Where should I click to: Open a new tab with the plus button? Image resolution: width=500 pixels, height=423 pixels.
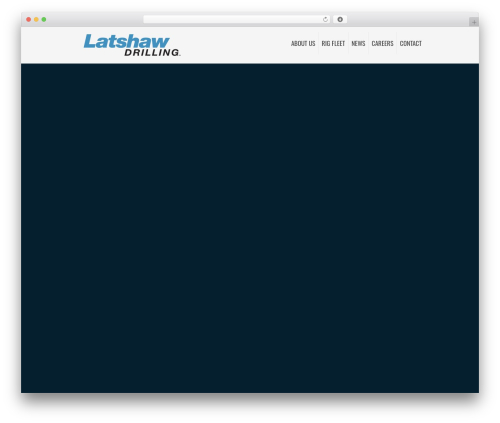click(x=474, y=22)
